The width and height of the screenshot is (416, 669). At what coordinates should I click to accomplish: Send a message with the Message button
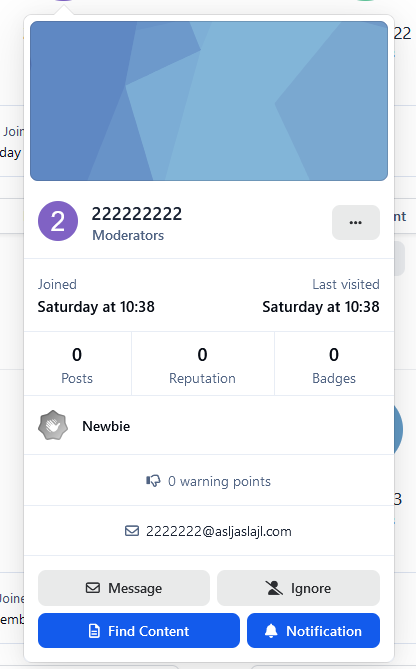click(124, 588)
